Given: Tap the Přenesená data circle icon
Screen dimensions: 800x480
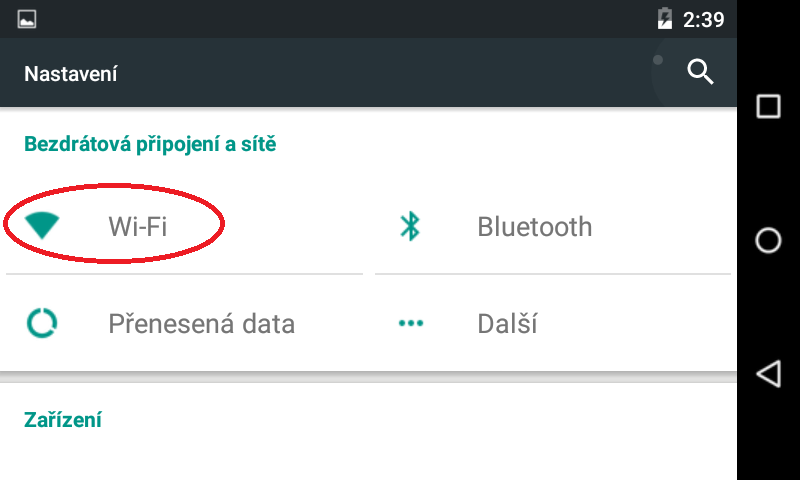Looking at the screenshot, I should tap(43, 323).
